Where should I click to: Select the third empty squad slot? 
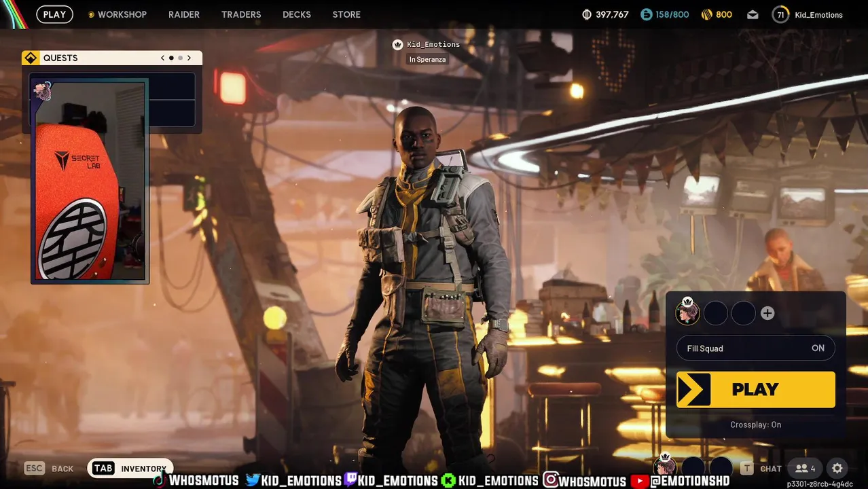tap(744, 313)
